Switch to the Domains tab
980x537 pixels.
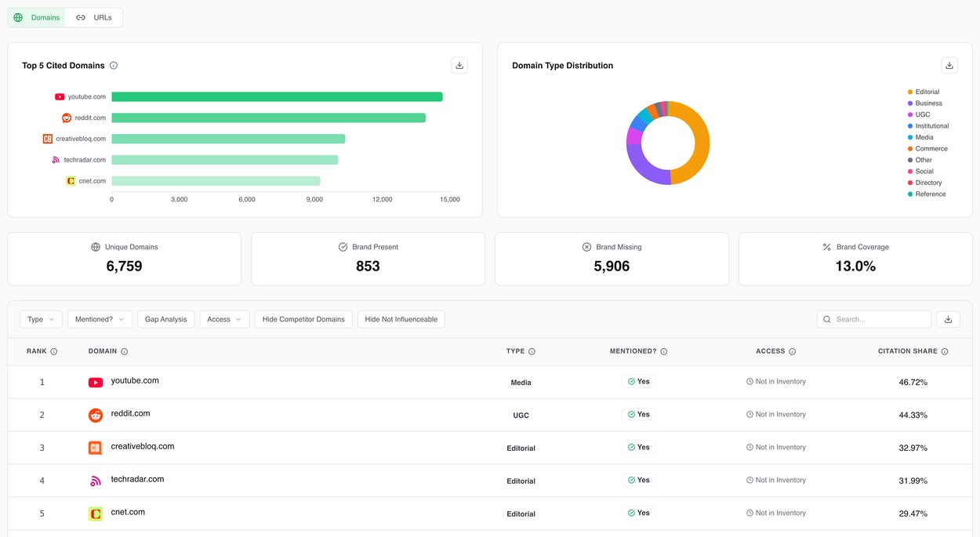pyautogui.click(x=37, y=17)
